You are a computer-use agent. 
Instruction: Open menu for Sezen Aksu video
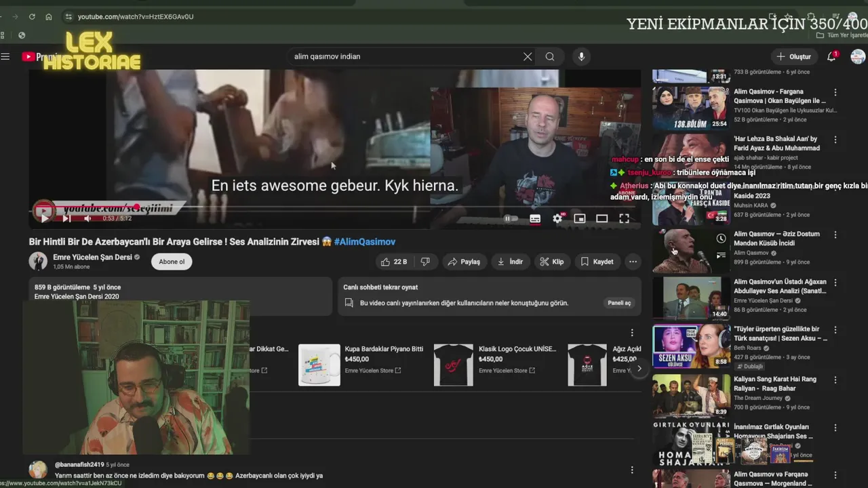pos(835,330)
